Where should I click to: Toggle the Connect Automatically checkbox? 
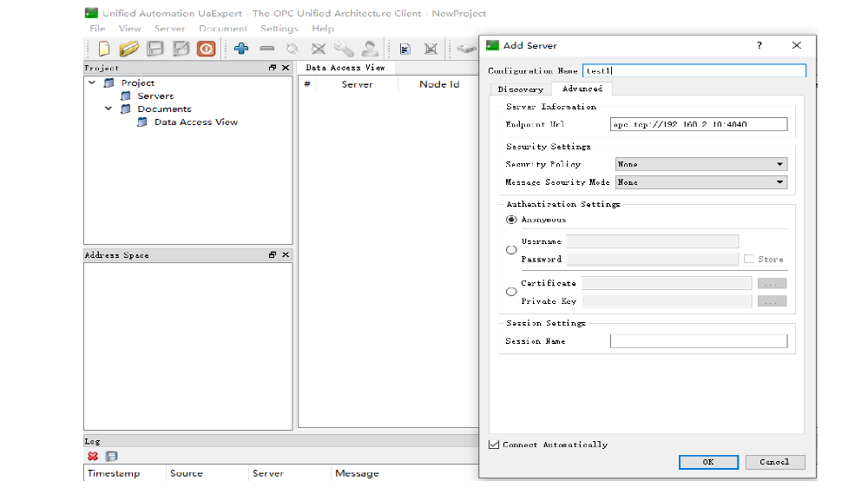coord(494,445)
